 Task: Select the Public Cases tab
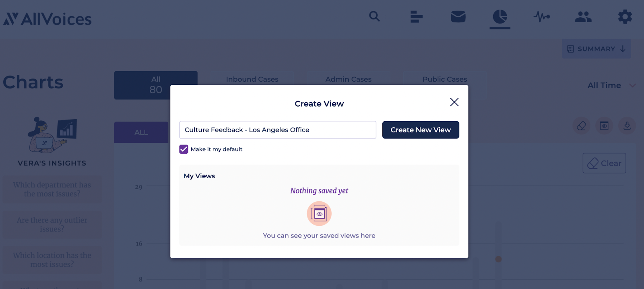pos(445,79)
